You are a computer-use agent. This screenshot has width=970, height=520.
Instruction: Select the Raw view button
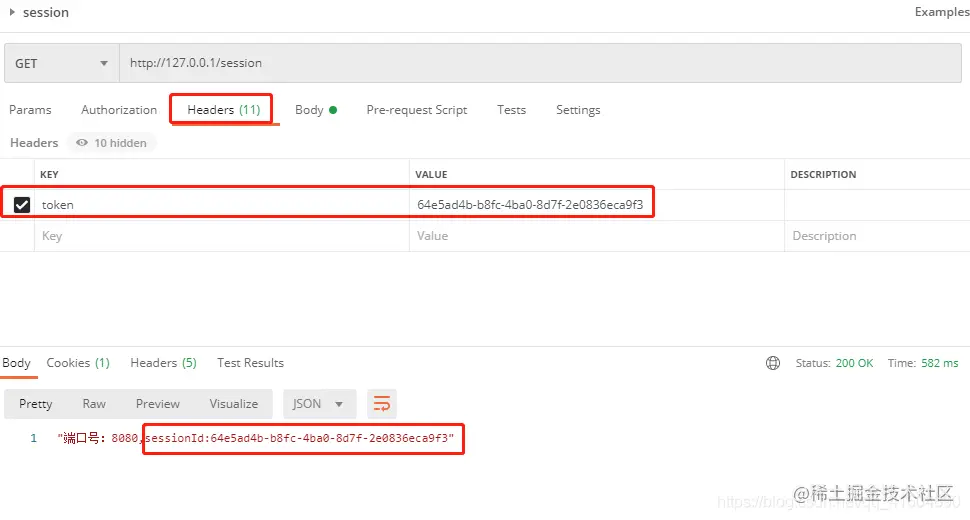tap(94, 404)
